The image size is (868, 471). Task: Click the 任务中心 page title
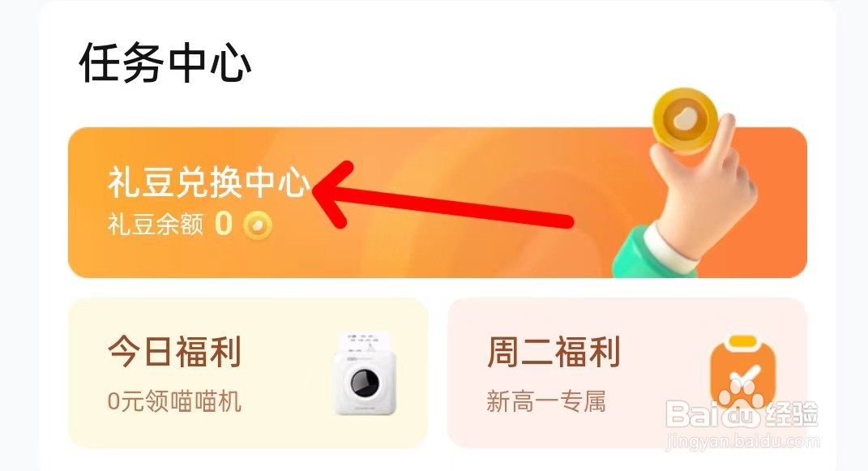[x=165, y=62]
